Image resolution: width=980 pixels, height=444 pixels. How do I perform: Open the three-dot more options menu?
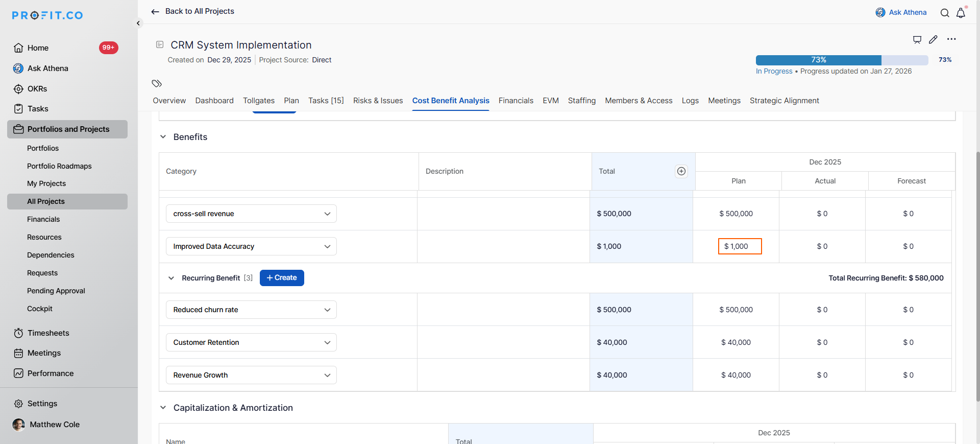click(951, 39)
